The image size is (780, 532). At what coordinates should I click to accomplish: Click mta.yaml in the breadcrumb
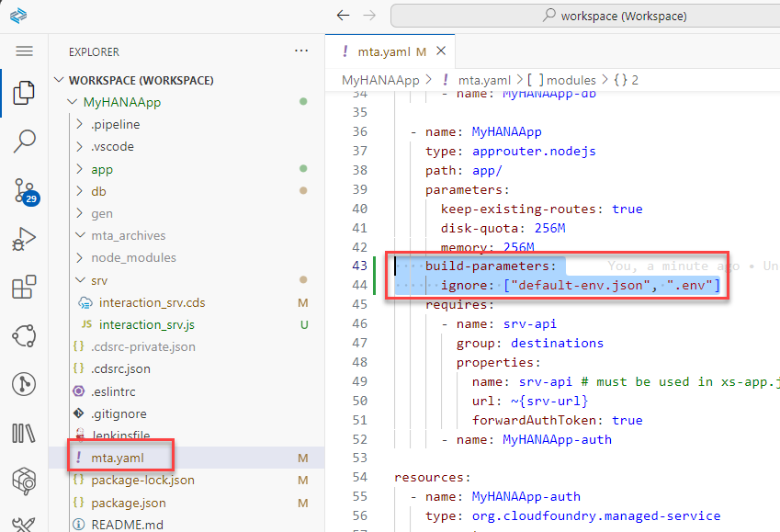click(x=484, y=80)
